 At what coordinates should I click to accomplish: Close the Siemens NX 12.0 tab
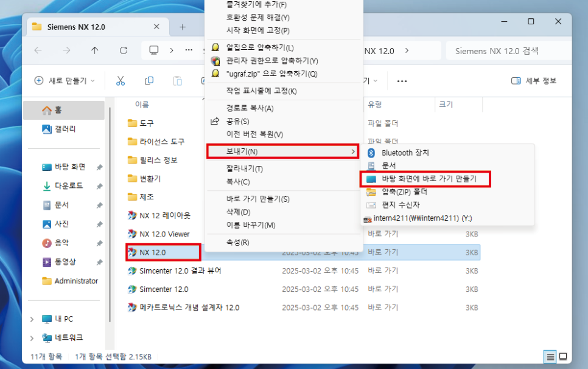pos(156,27)
